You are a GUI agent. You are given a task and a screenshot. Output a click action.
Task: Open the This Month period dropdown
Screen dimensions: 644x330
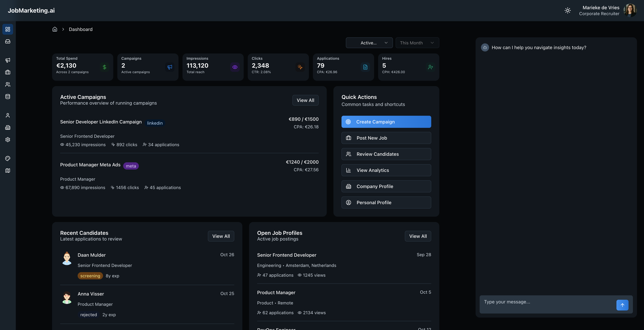pyautogui.click(x=417, y=43)
